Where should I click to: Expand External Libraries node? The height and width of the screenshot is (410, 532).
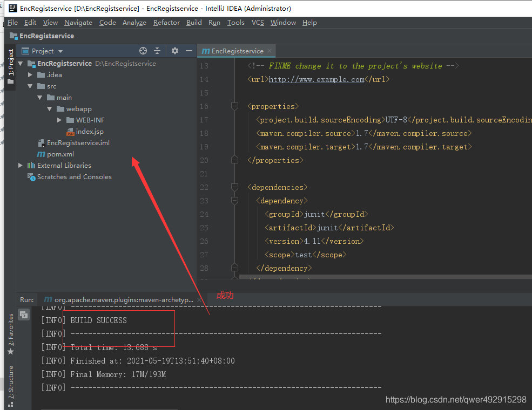pos(21,166)
